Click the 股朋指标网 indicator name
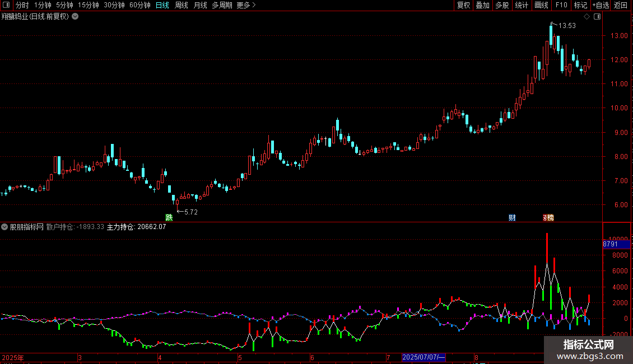Viewport: 633px width, 364px height. [27, 227]
